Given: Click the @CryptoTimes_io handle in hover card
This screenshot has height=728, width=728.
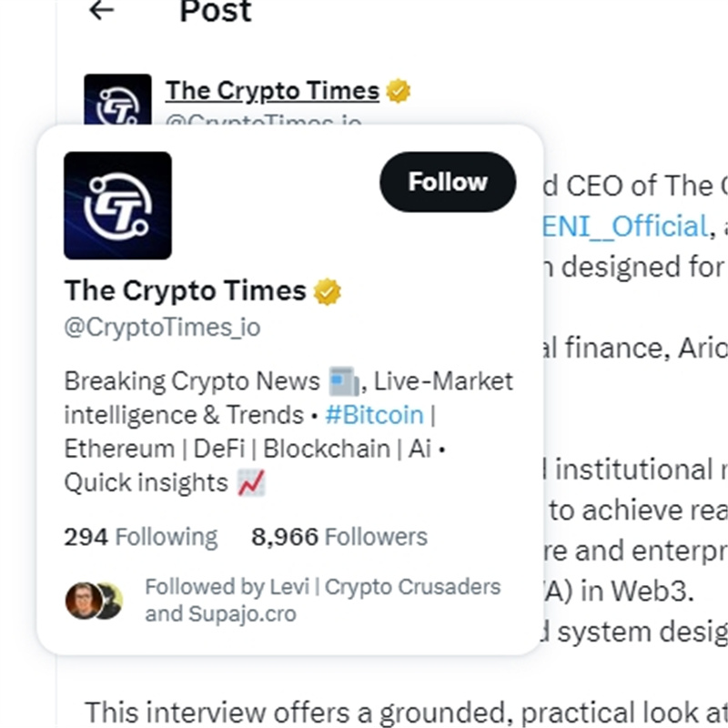Looking at the screenshot, I should pyautogui.click(x=162, y=328).
